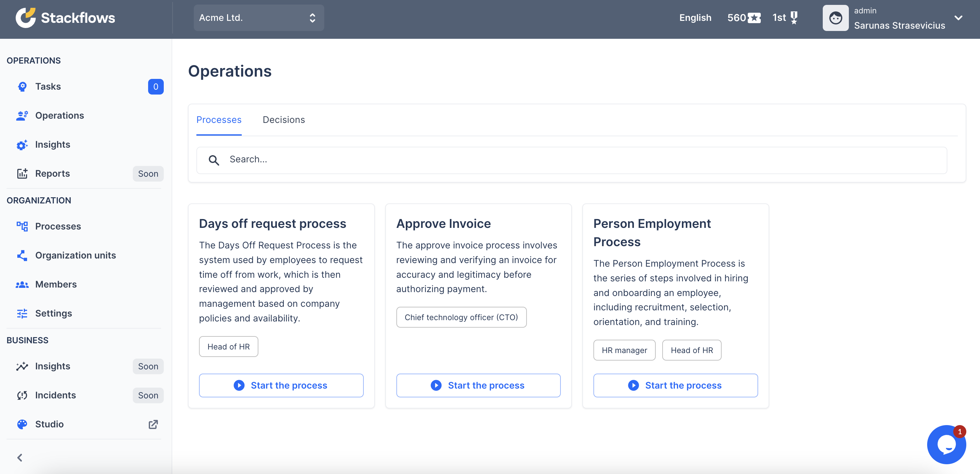This screenshot has width=980, height=474.
Task: Open the Acme Ltd. organization selector
Action: click(x=258, y=18)
